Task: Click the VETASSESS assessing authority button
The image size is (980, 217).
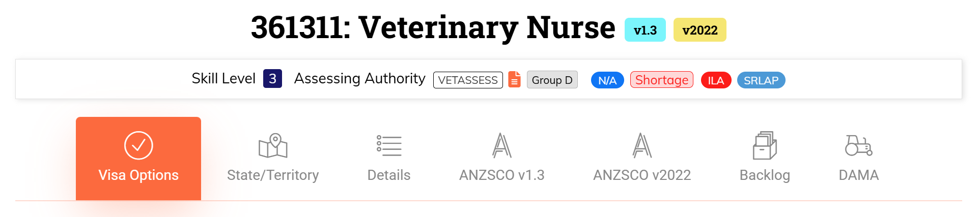Action: pos(468,80)
